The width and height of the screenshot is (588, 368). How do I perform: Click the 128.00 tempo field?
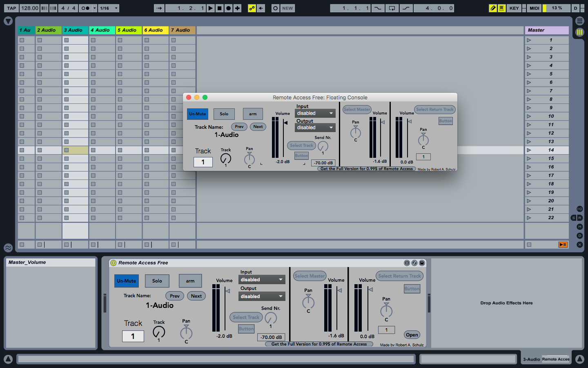[x=29, y=8]
